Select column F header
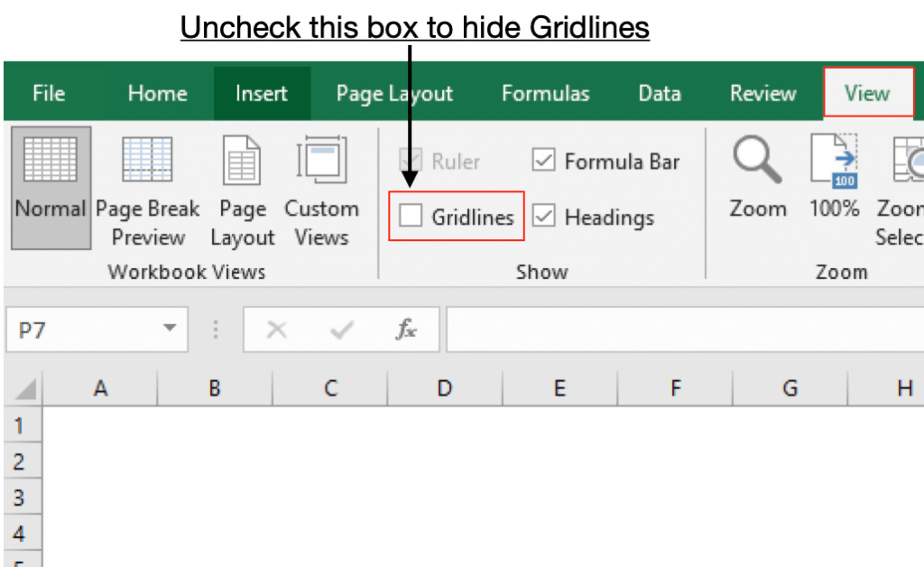 675,388
